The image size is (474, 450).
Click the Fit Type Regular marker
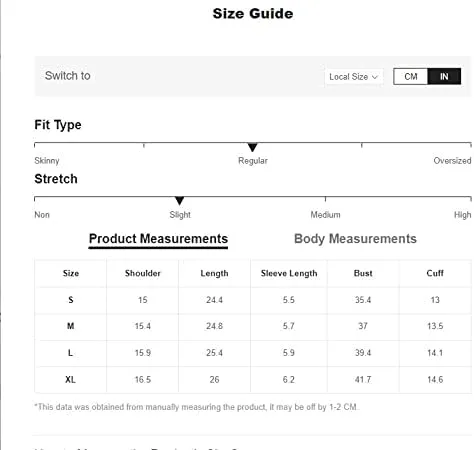coord(253,147)
